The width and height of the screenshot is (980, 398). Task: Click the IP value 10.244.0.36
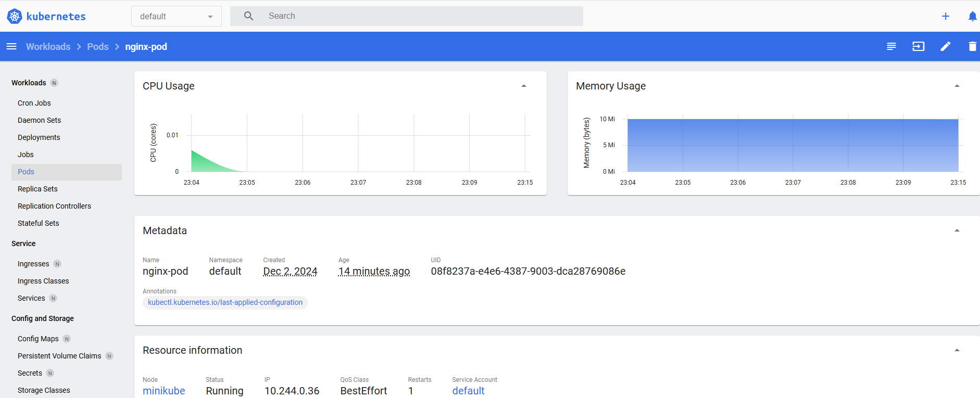click(292, 391)
